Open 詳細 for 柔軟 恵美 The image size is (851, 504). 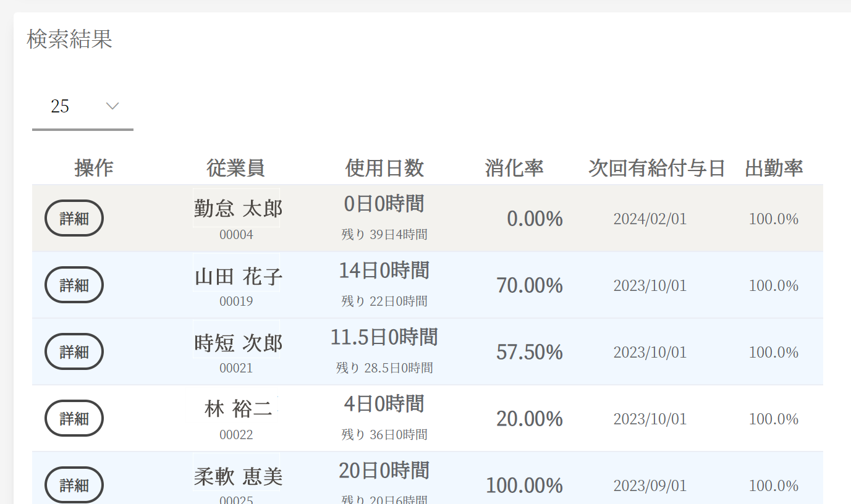point(74,485)
